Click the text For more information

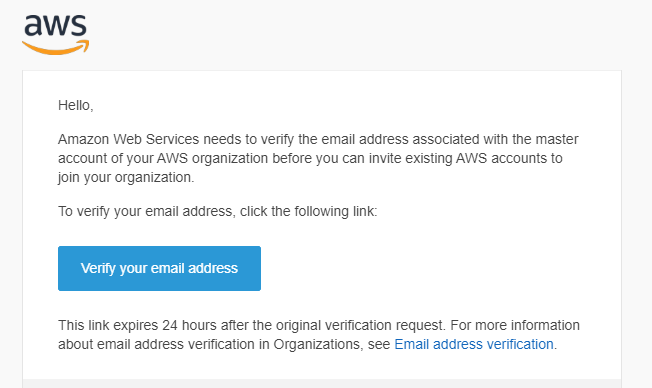[515, 325]
